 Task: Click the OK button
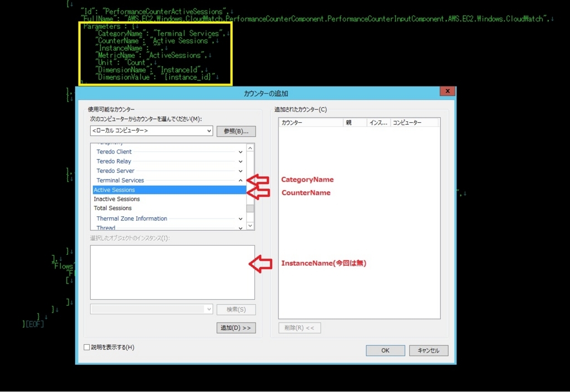pyautogui.click(x=385, y=350)
